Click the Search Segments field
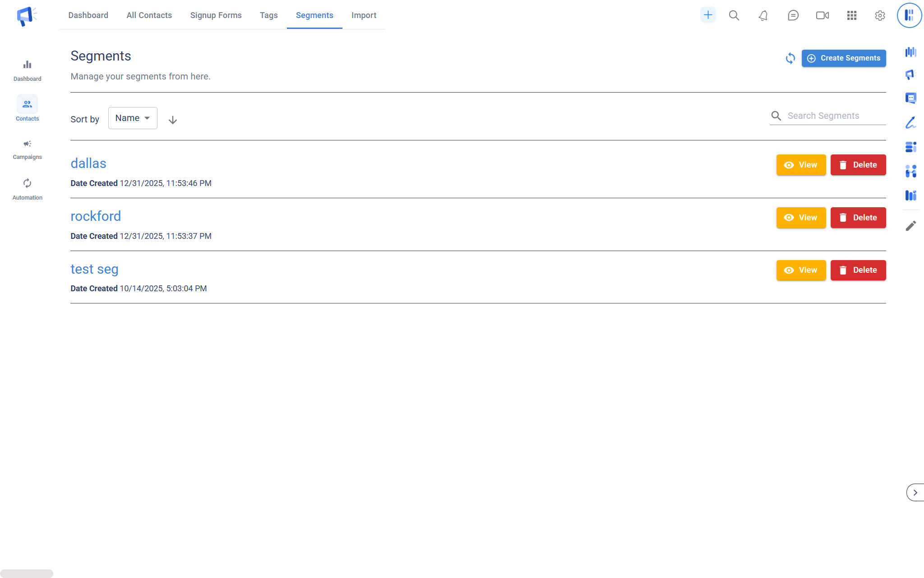Image resolution: width=924 pixels, height=578 pixels. coord(835,116)
